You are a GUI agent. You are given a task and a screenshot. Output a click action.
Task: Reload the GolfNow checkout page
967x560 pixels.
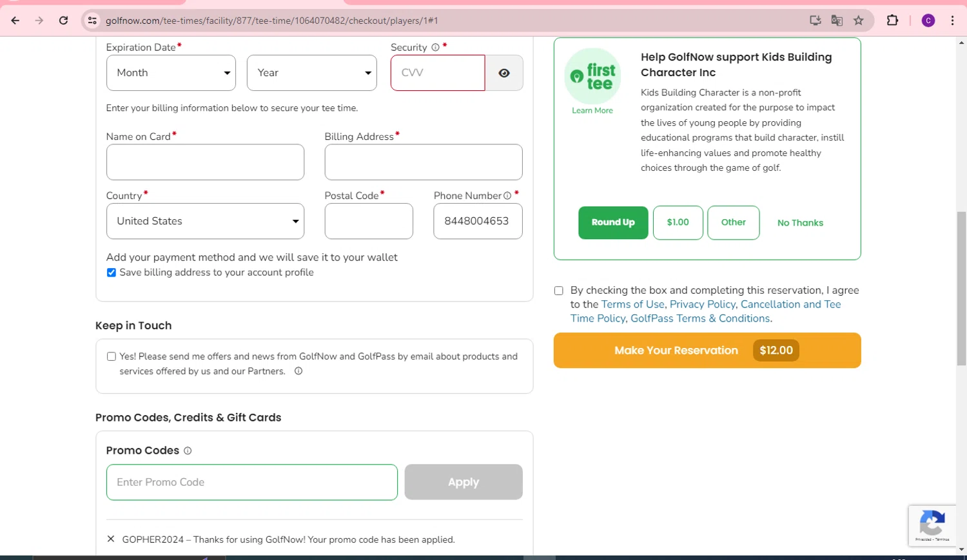[63, 21]
